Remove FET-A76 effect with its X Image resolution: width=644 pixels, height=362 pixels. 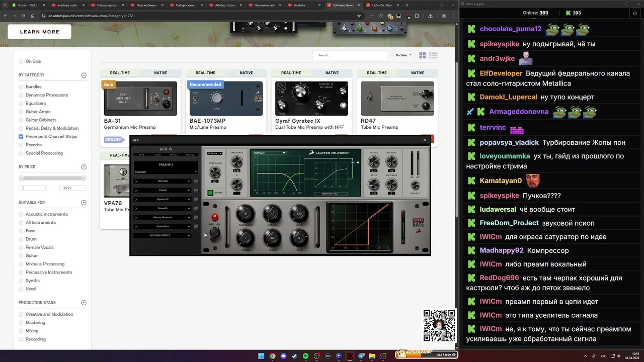(136, 181)
